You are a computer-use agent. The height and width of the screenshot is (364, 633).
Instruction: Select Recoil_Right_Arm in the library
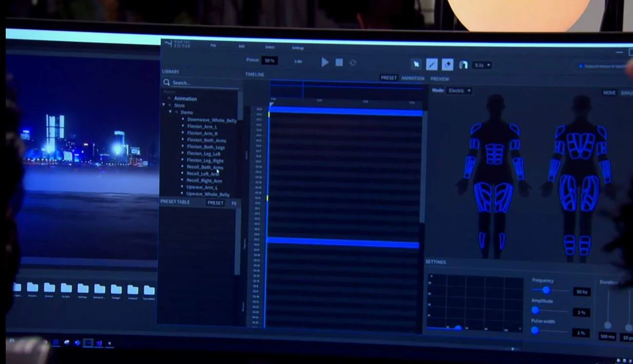pyautogui.click(x=204, y=181)
